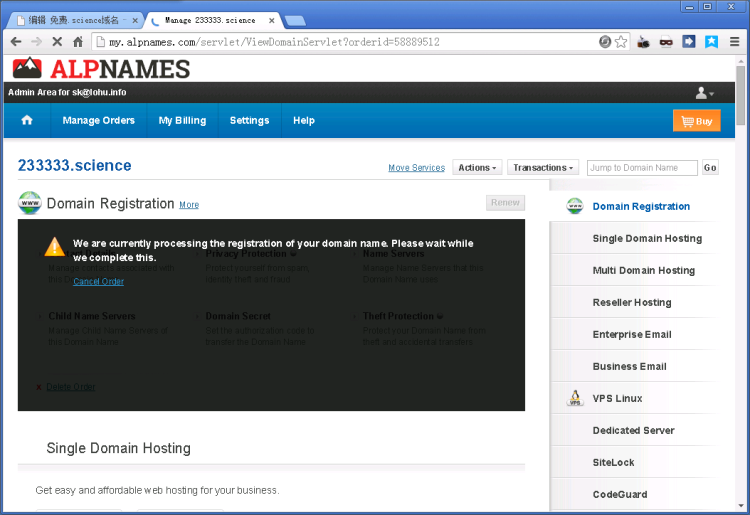
Task: Click the VPS Linux penguin icon
Action: point(575,398)
